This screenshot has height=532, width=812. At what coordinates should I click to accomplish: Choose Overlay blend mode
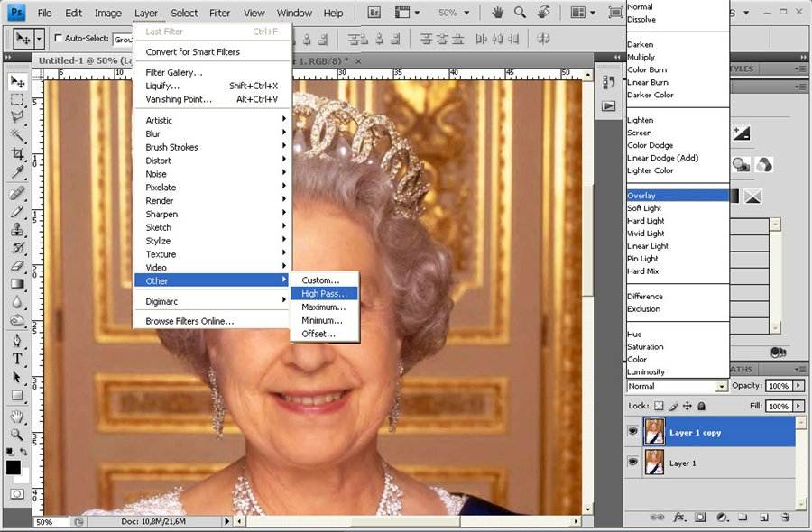click(678, 196)
